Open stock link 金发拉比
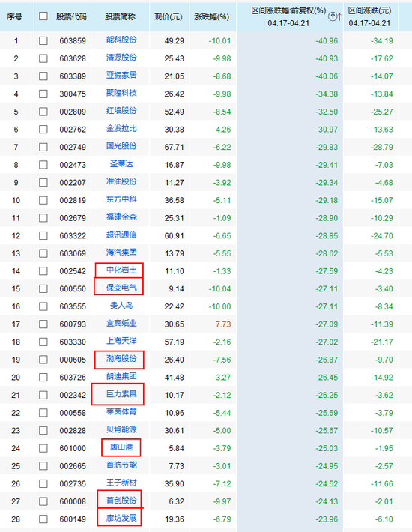412x532 pixels. point(121,129)
